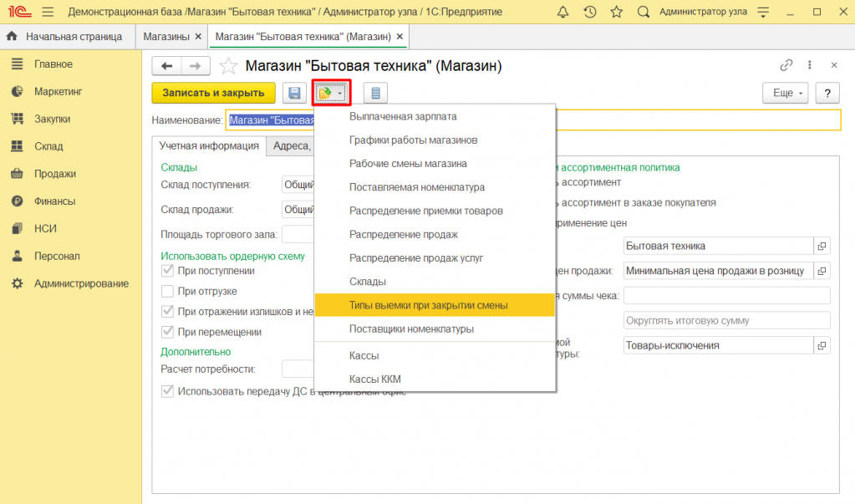Copy link using chain icon

pos(786,65)
